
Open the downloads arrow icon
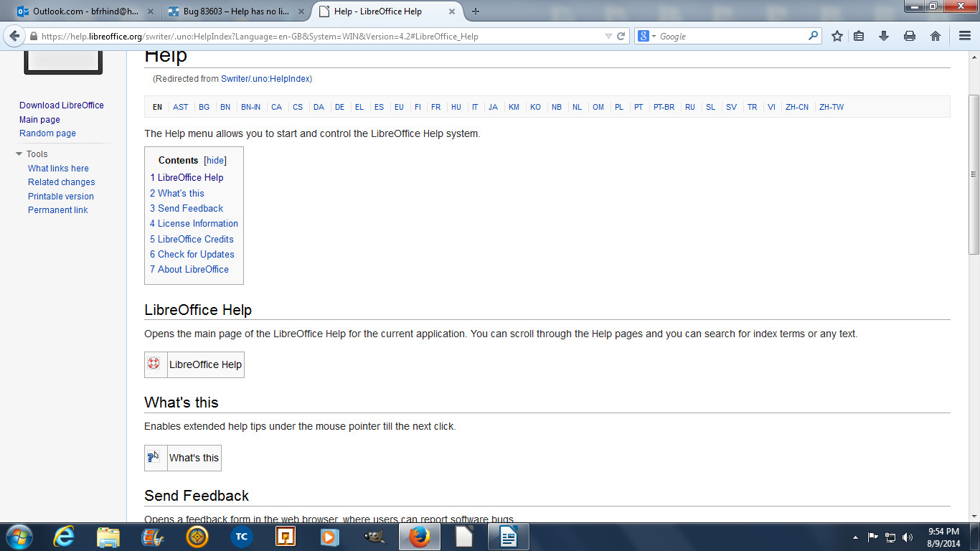click(x=884, y=37)
